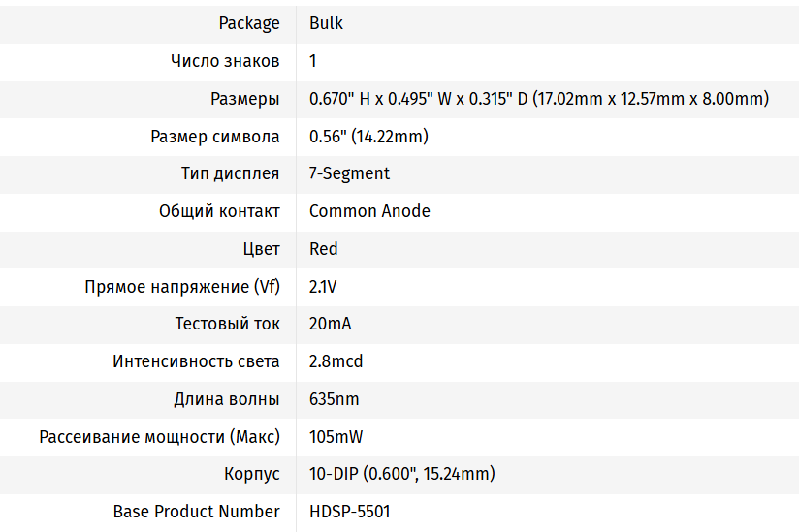799x532 pixels.
Task: Click the "Тип дисплея" label
Action: click(231, 173)
